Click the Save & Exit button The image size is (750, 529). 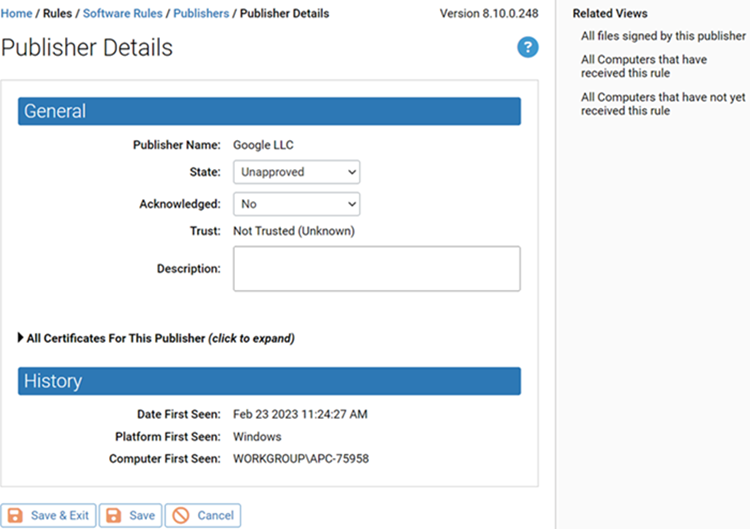tap(48, 516)
